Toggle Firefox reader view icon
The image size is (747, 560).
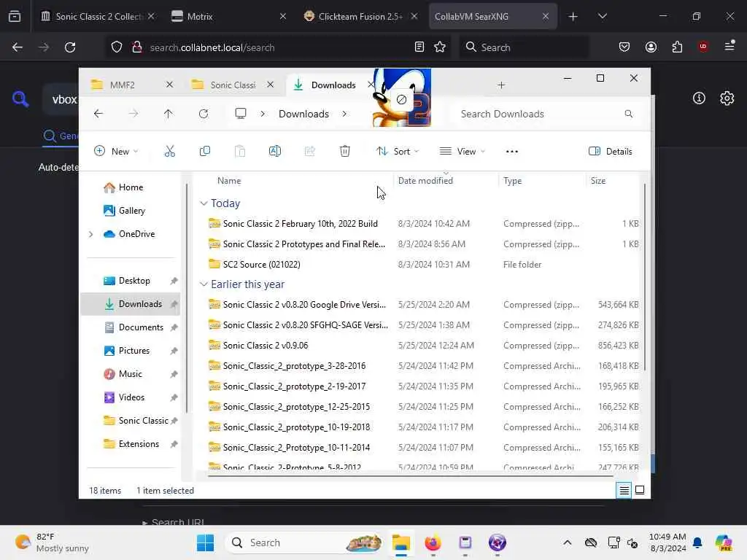[419, 47]
